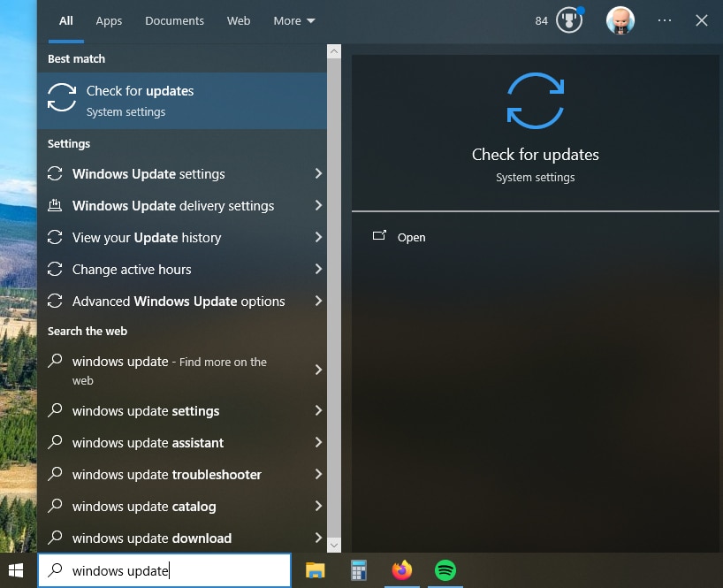Expand the More filters dropdown

(293, 20)
